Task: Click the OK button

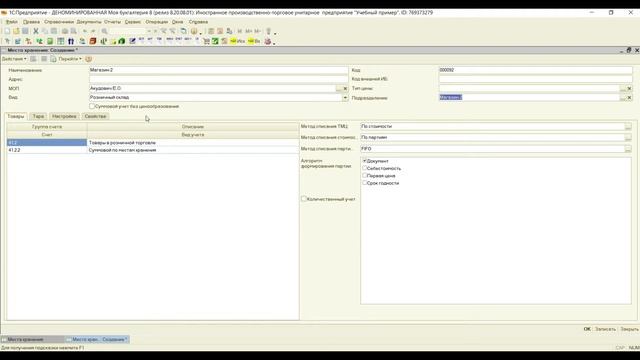Action: click(x=587, y=329)
